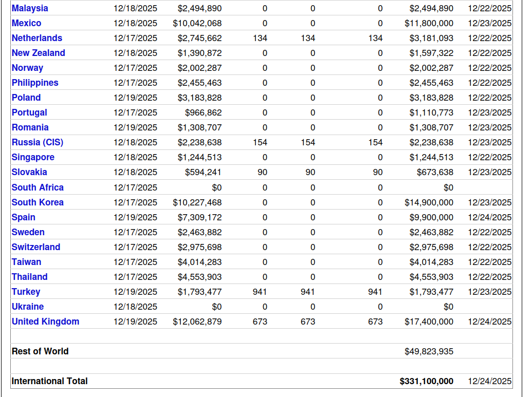
Task: Click Sweden total gross $2,463,882
Action: tap(431, 233)
